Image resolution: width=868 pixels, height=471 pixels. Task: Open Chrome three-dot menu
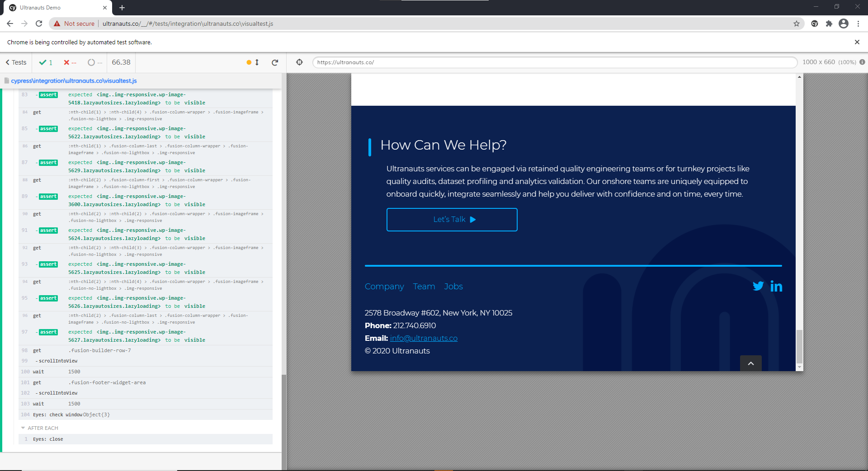(x=858, y=24)
